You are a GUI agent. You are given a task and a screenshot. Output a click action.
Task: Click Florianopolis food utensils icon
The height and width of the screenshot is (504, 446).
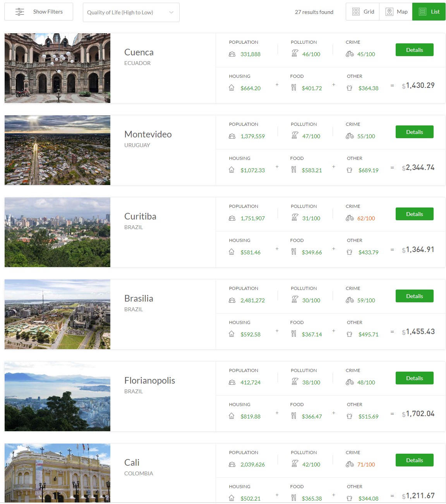click(294, 416)
